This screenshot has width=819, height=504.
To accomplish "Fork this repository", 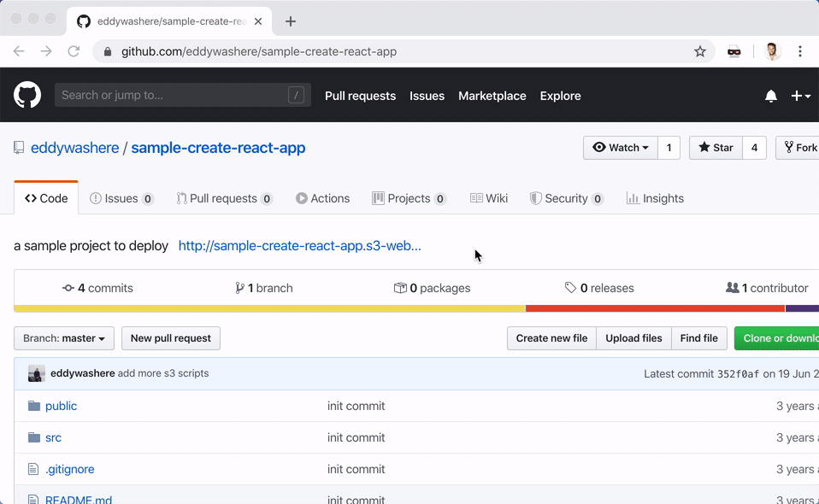I will (x=798, y=148).
